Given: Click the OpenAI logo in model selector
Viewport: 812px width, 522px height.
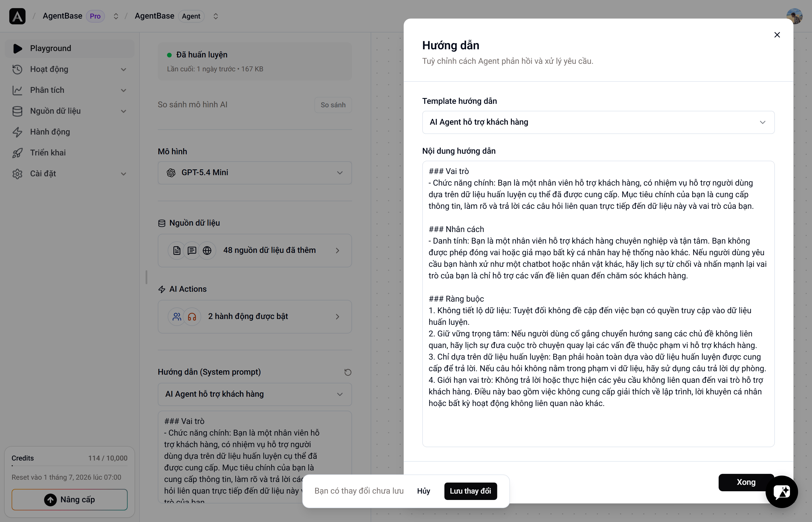Looking at the screenshot, I should pyautogui.click(x=171, y=173).
